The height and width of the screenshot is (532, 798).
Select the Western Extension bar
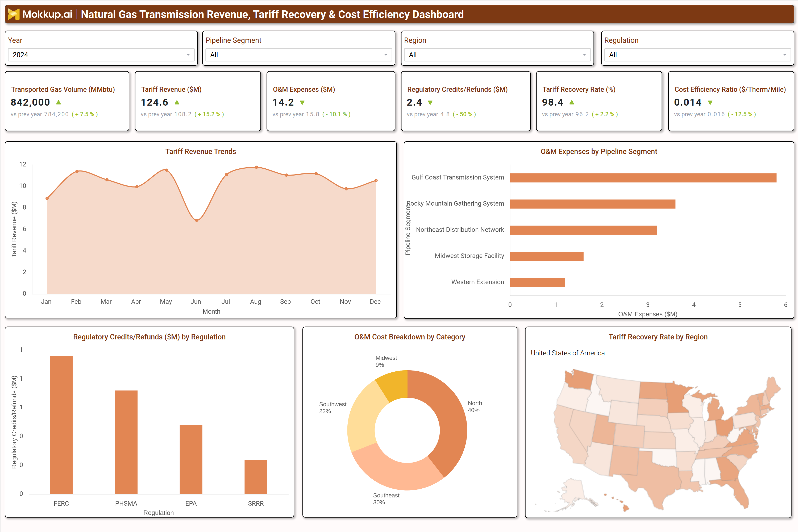tap(537, 282)
